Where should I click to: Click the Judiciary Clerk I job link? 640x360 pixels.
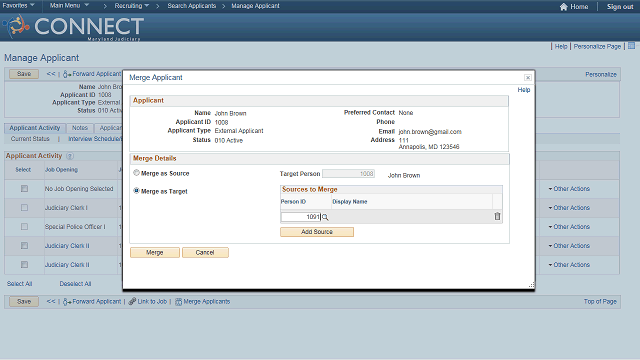(x=66, y=208)
